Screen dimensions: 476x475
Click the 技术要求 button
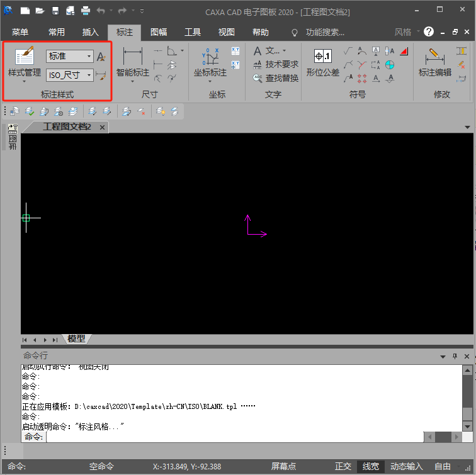(x=276, y=64)
